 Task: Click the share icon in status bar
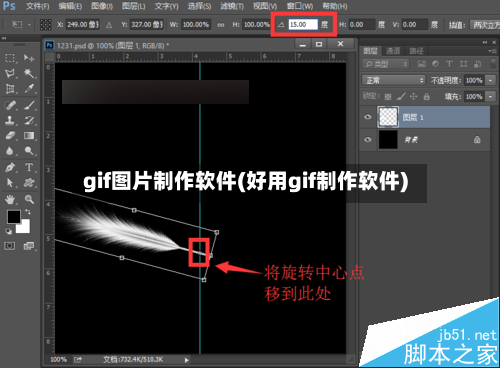click(x=78, y=359)
